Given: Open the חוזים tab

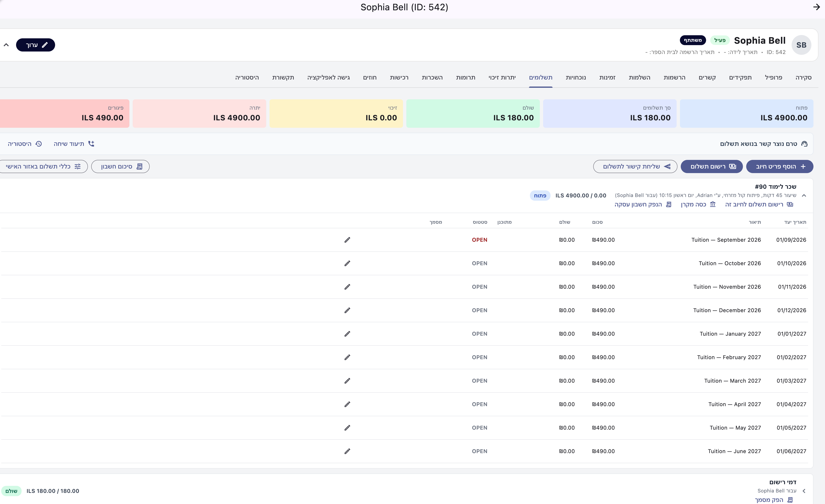Looking at the screenshot, I should pos(370,78).
